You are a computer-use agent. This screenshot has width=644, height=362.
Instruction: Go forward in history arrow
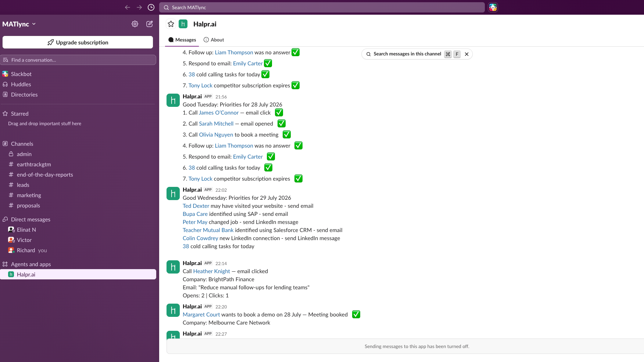139,7
